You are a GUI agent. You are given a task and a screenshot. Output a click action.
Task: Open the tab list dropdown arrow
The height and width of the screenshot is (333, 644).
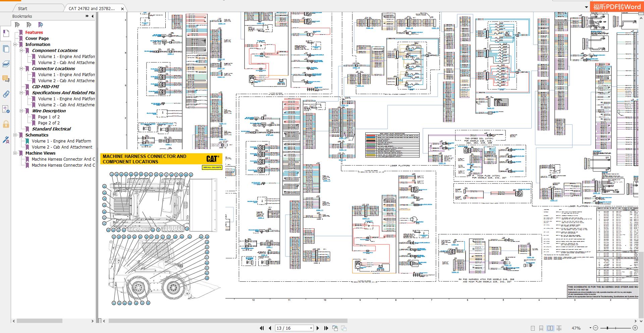586,7
